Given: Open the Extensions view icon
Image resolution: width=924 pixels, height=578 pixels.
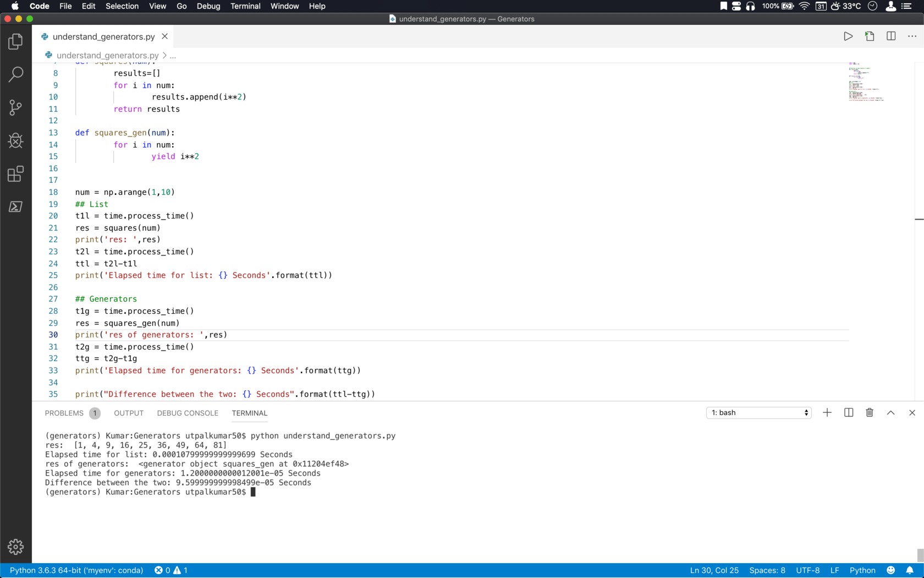Looking at the screenshot, I should [x=15, y=174].
